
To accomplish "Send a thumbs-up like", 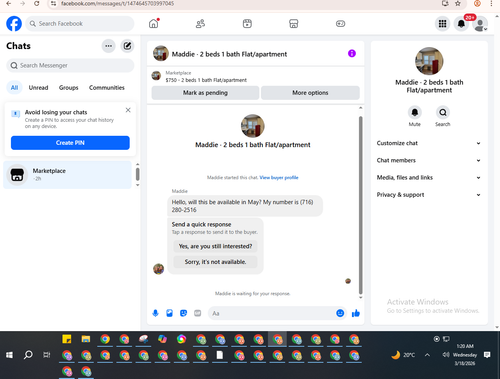I will click(356, 313).
